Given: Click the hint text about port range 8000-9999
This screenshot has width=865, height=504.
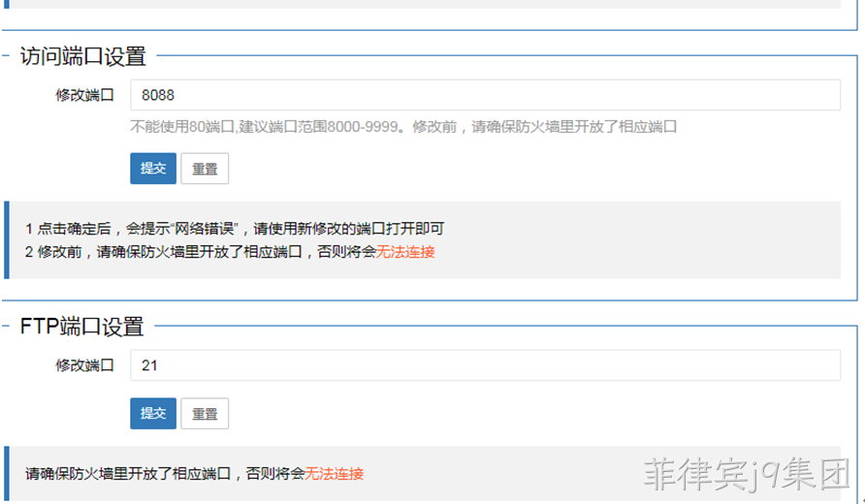Looking at the screenshot, I should (x=403, y=127).
